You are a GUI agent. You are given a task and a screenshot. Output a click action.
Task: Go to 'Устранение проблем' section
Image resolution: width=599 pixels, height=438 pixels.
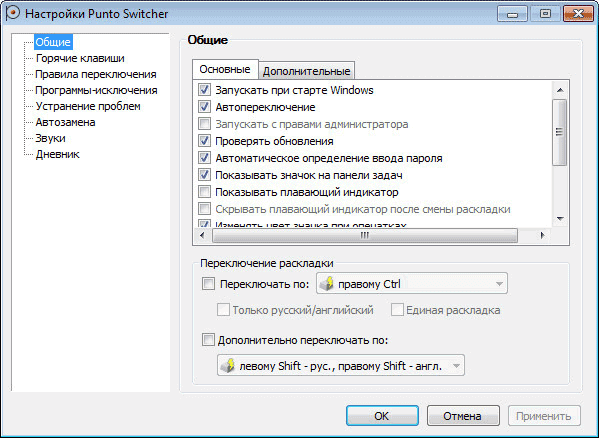pos(88,106)
